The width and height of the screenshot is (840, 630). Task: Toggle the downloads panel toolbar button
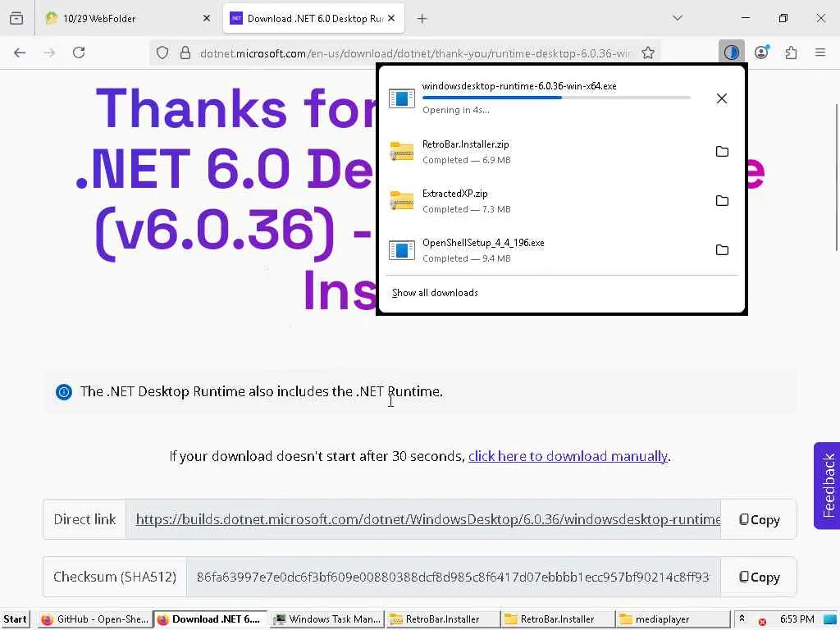tap(731, 52)
